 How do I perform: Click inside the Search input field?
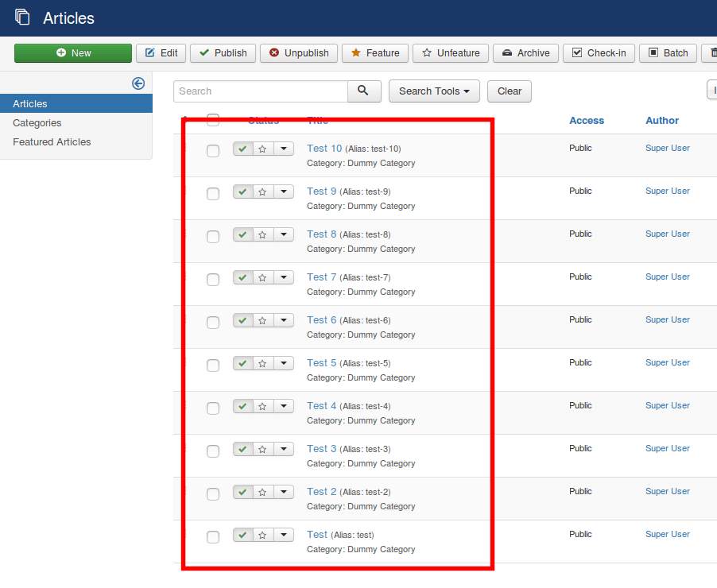coord(260,91)
